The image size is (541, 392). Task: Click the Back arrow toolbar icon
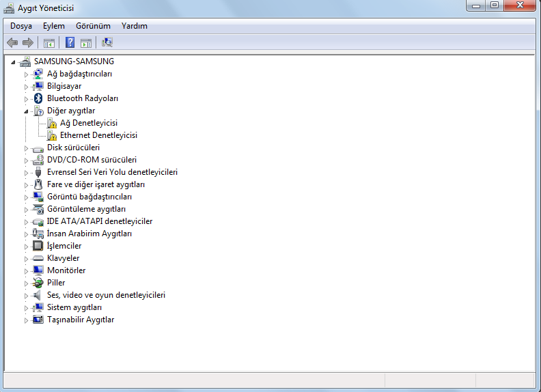click(12, 43)
